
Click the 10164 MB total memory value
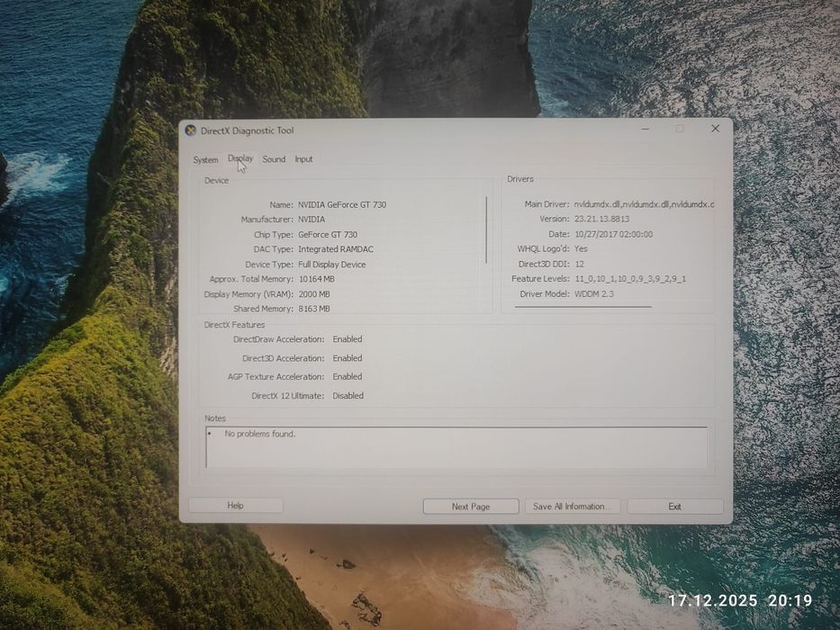[317, 279]
